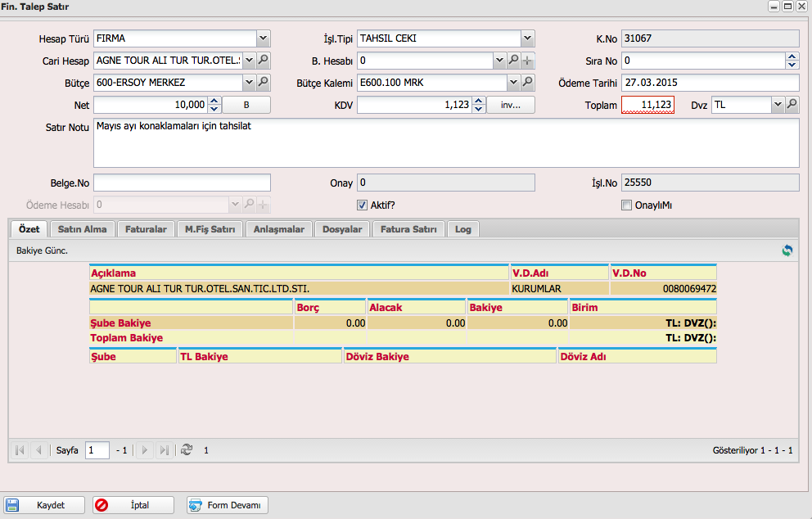Image resolution: width=812 pixels, height=519 pixels.
Task: Open the M.Fiş Satırı tab
Action: [x=210, y=229]
